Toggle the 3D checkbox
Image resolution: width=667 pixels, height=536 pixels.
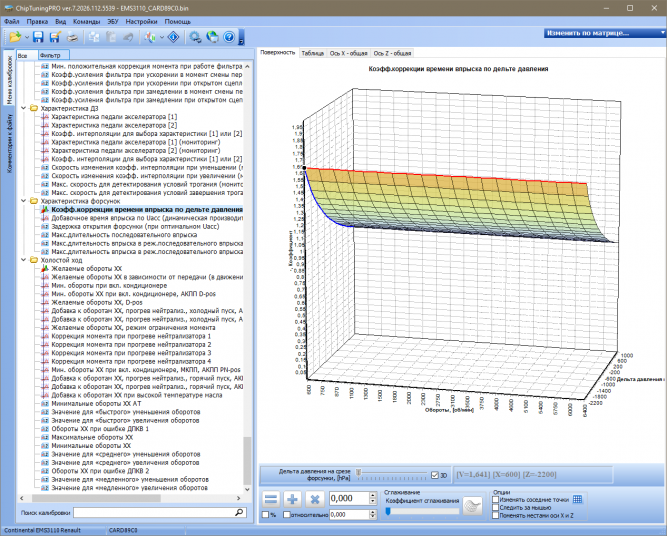[x=435, y=475]
